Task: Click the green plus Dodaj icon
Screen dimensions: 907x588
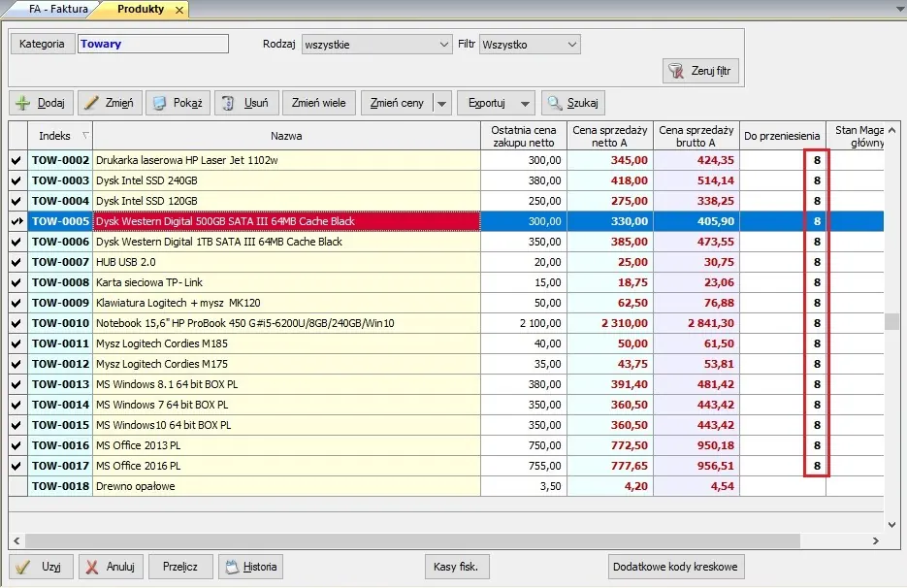Action: pos(23,103)
